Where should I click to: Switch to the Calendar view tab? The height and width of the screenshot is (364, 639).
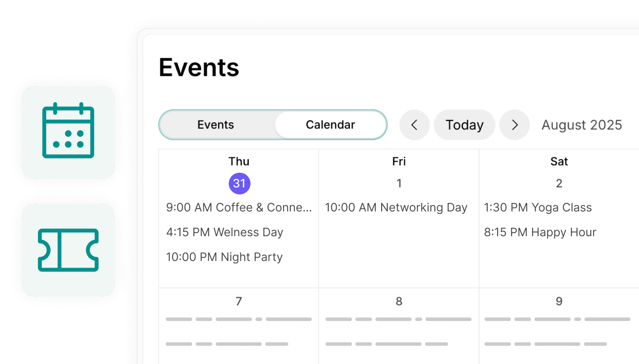330,125
